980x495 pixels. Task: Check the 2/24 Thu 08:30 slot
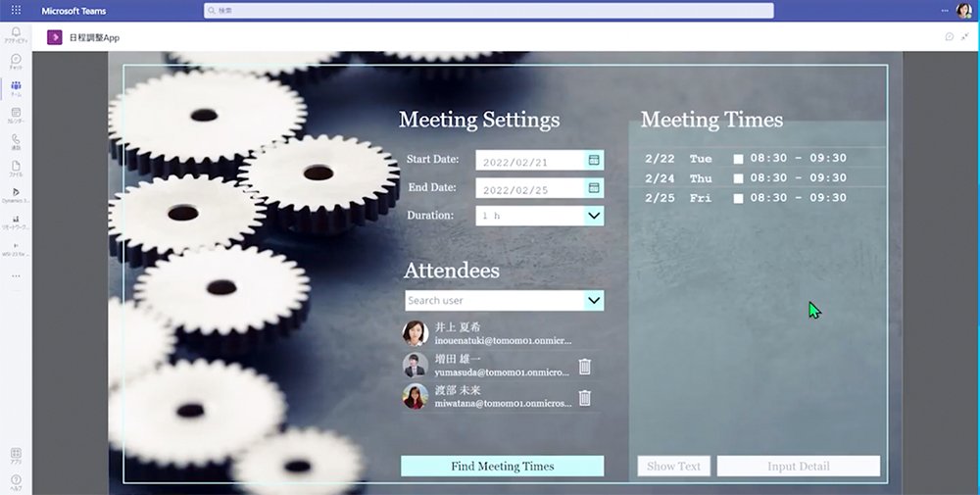coord(738,178)
